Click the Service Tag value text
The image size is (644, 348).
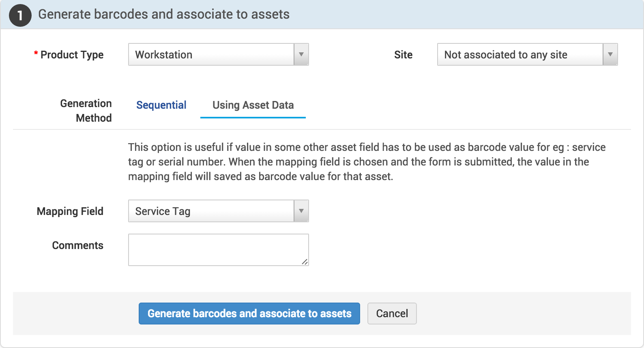[162, 211]
